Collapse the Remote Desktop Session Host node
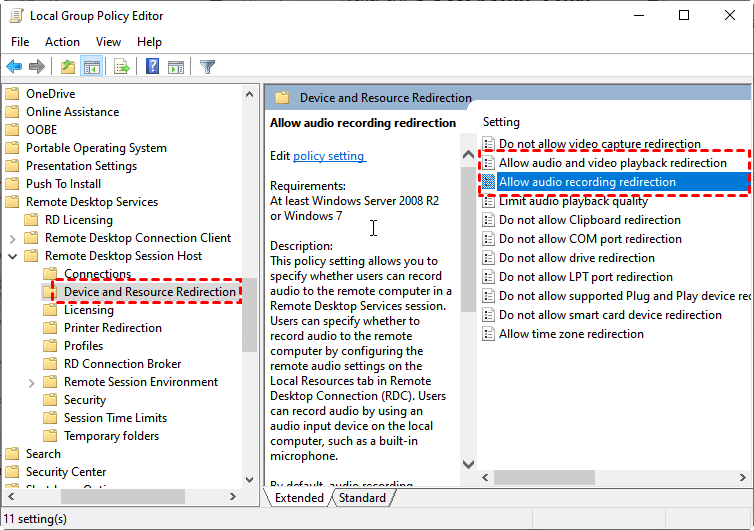The width and height of the screenshot is (754, 530). pyautogui.click(x=12, y=256)
